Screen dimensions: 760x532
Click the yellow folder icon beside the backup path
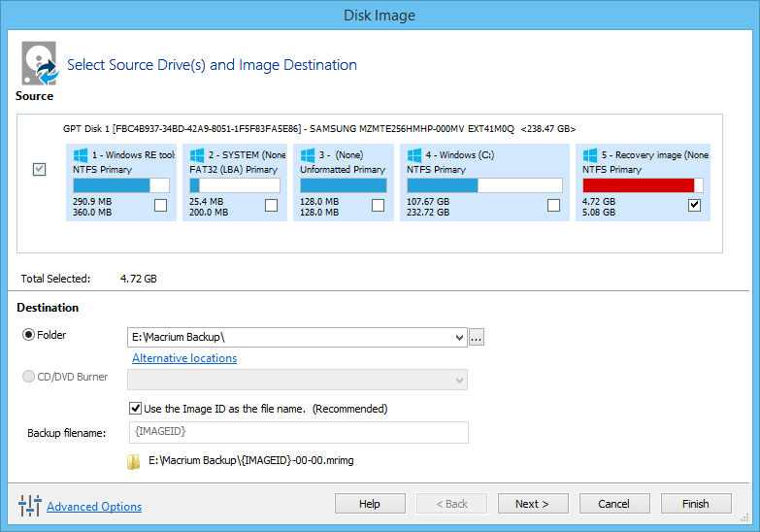click(134, 461)
